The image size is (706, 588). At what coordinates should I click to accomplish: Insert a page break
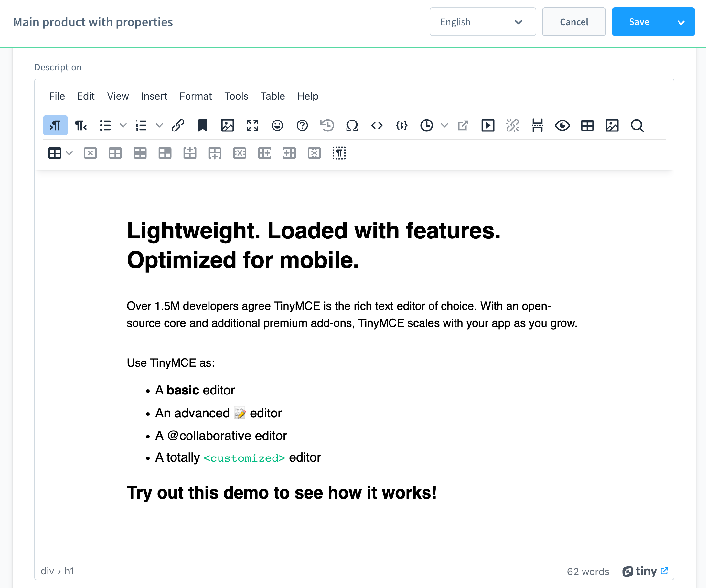(x=537, y=125)
